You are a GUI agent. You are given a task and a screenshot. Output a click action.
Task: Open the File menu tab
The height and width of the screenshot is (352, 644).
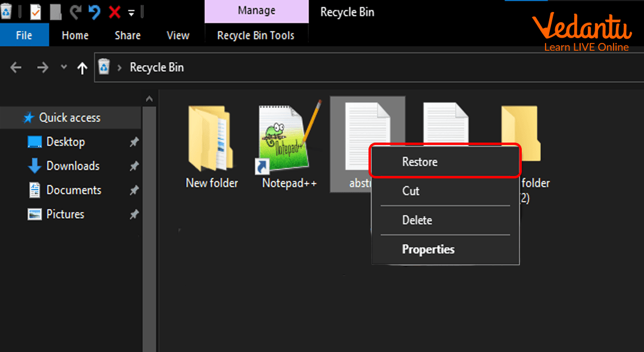(x=24, y=36)
